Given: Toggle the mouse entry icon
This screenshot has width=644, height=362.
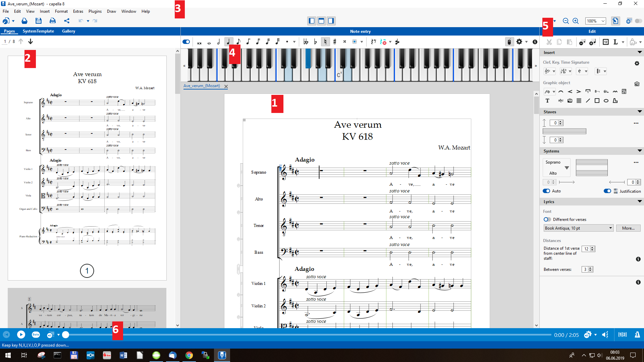Looking at the screenshot, I should coord(509,42).
